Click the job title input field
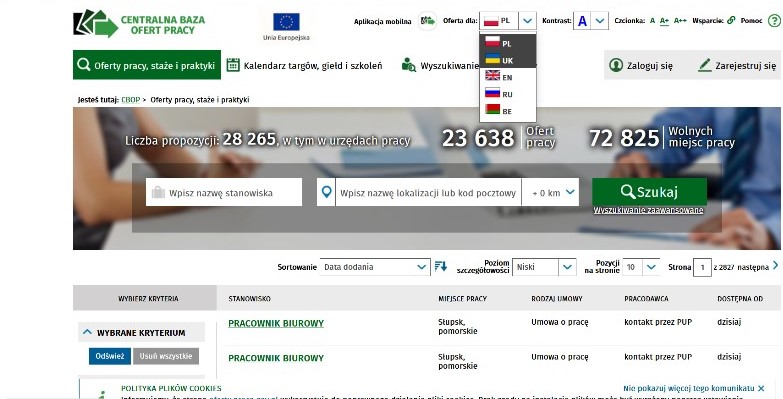 tap(224, 192)
